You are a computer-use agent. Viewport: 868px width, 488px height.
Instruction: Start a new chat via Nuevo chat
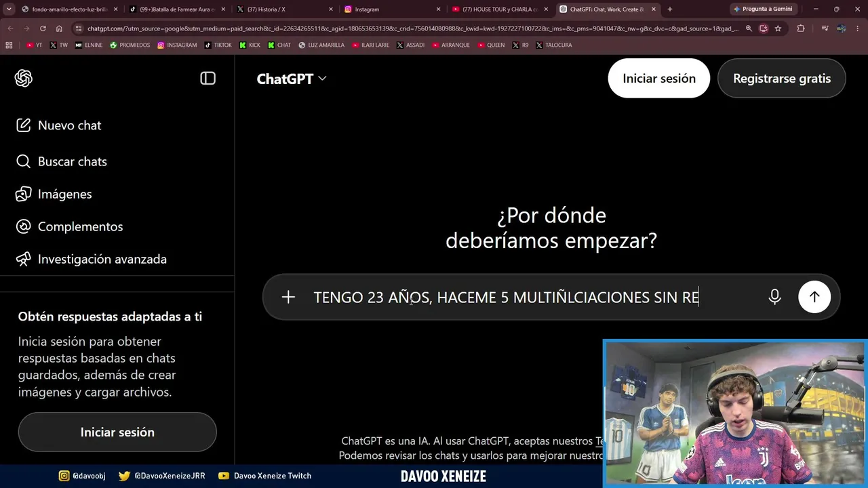[58, 125]
